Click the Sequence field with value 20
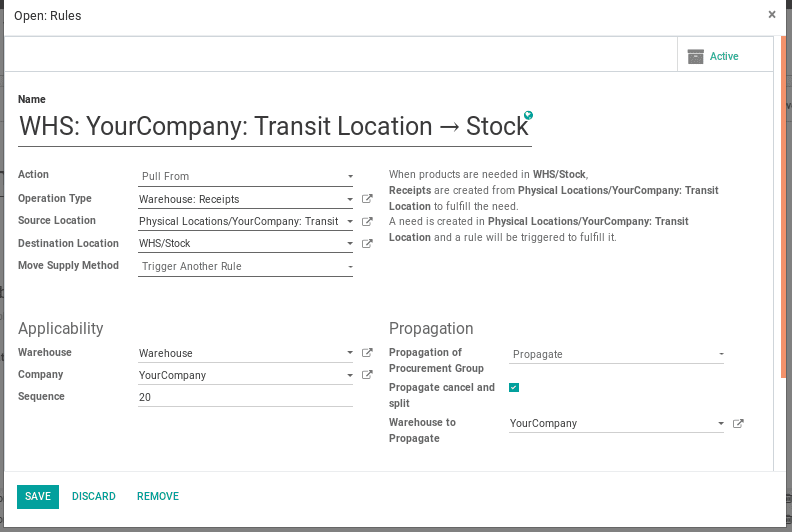The image size is (792, 532). (245, 397)
